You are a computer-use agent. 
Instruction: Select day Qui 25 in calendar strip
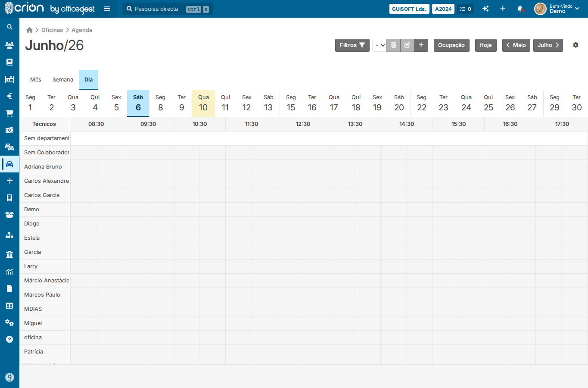[488, 103]
